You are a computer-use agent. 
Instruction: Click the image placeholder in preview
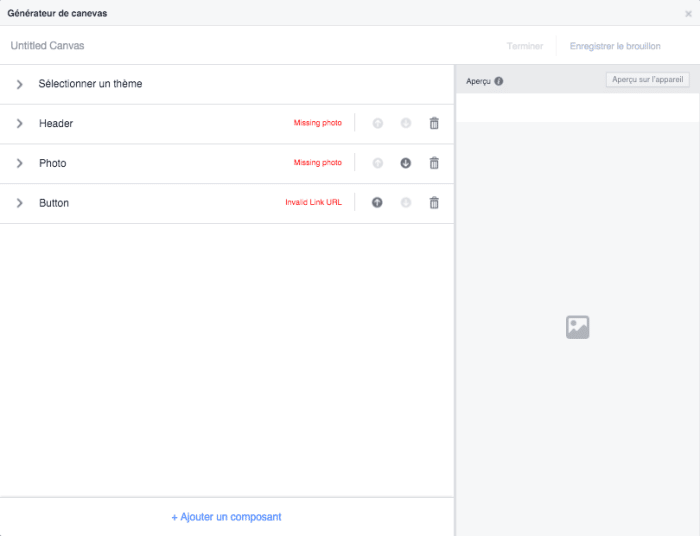[578, 327]
